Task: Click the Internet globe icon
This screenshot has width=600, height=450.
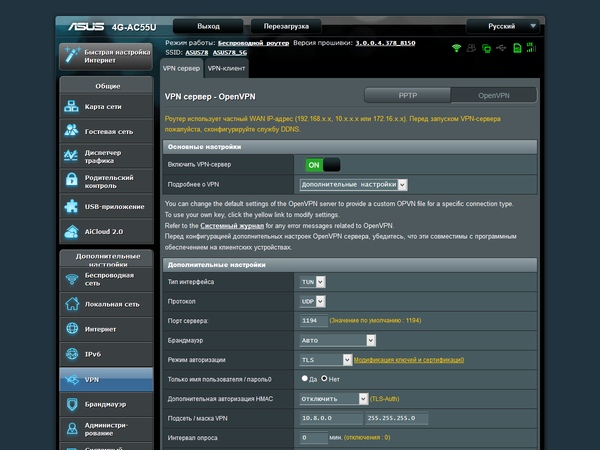Action: (x=72, y=329)
